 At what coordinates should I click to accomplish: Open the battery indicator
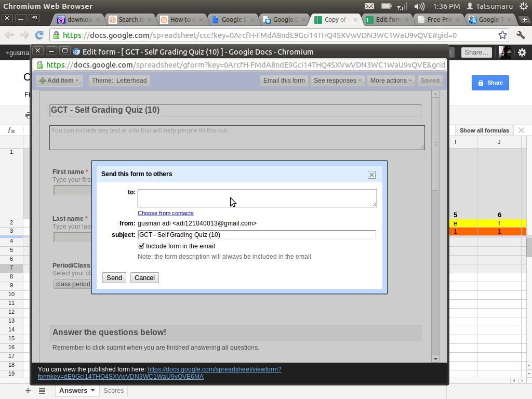[386, 6]
